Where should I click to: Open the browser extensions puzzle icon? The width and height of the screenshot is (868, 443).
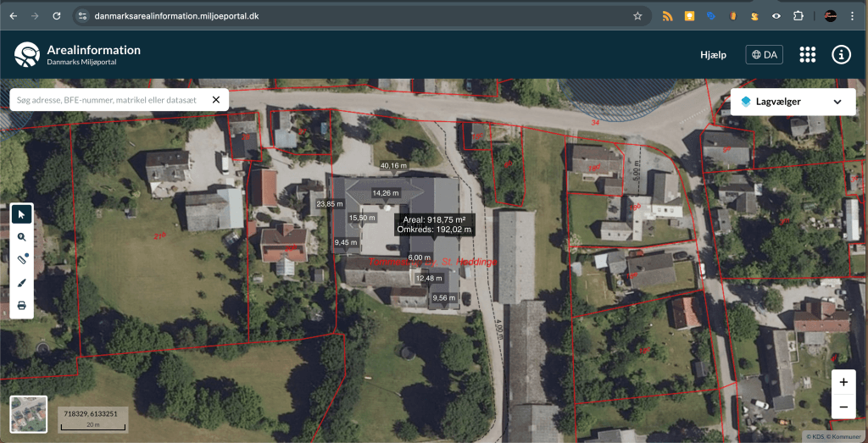coord(798,16)
